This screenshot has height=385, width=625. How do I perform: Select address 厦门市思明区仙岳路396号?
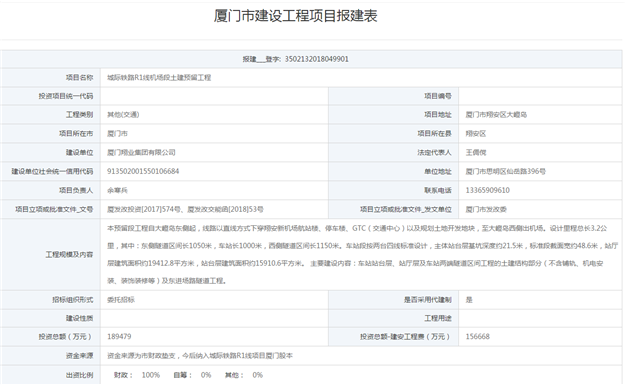point(505,171)
